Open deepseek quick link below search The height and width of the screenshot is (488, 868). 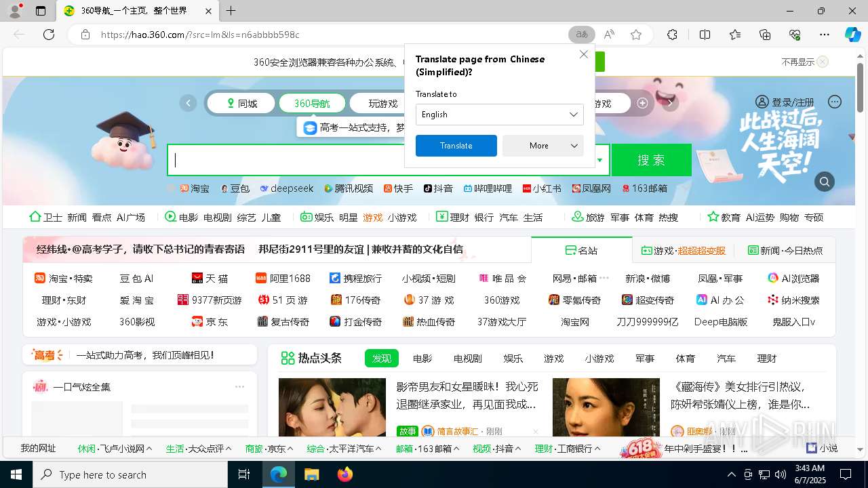click(x=287, y=188)
